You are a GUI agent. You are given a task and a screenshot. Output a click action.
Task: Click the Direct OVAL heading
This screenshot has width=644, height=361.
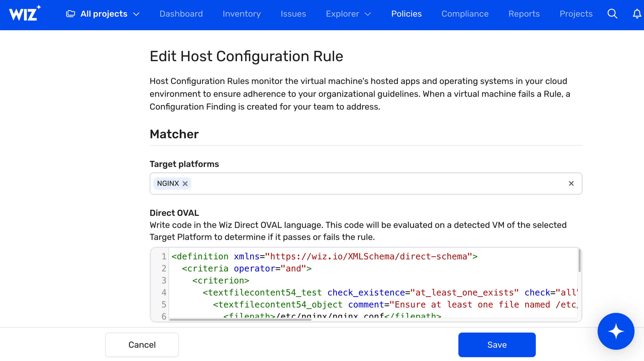tap(174, 213)
